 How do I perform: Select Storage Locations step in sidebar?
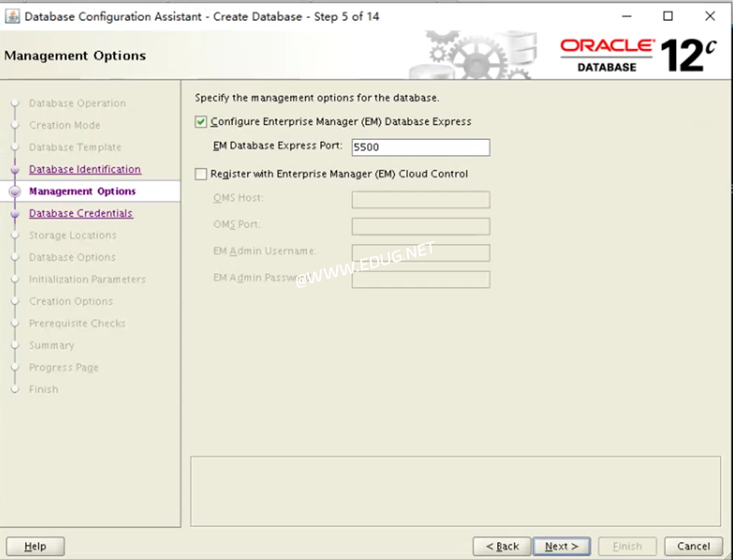72,235
